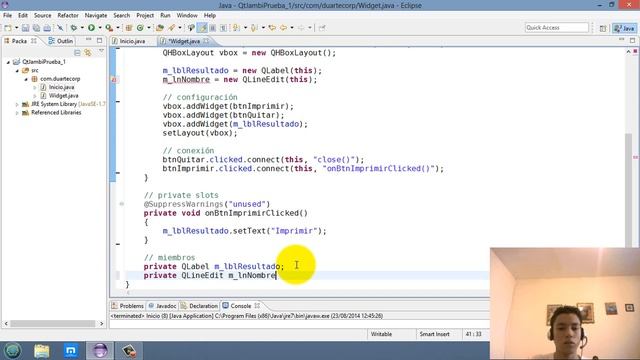Click the Eclipse taskbar icon
Viewport: 640px width, 360px height.
click(100, 351)
